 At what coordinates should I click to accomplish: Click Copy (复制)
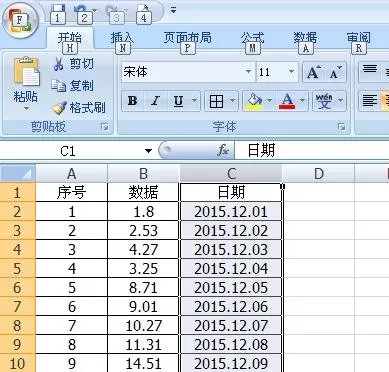point(72,86)
